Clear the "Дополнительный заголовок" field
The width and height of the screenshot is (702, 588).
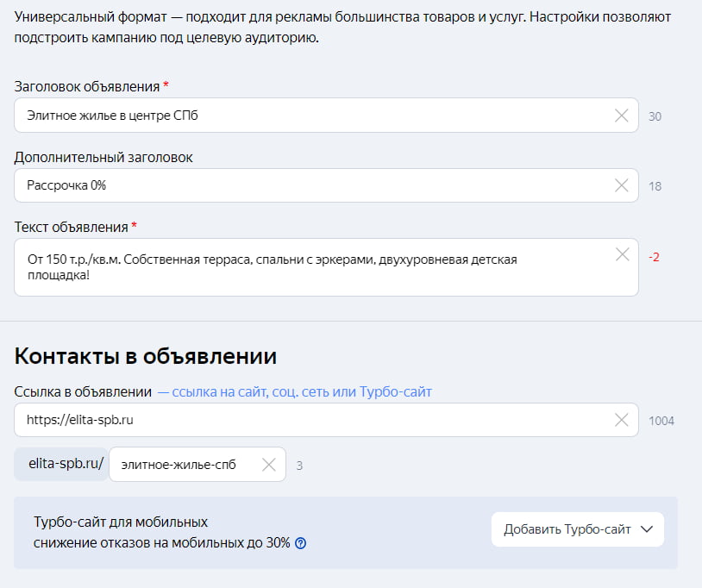click(621, 185)
